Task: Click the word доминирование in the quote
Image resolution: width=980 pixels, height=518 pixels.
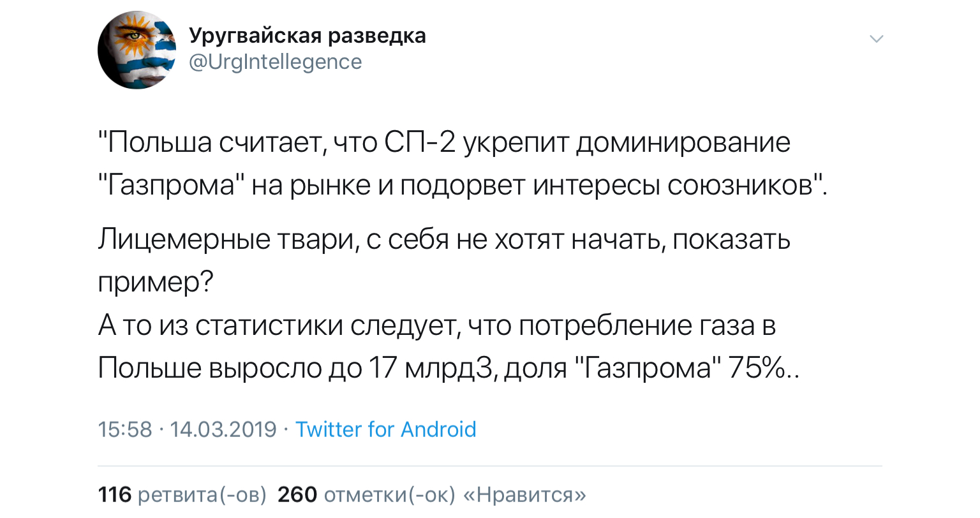Action: (683, 142)
